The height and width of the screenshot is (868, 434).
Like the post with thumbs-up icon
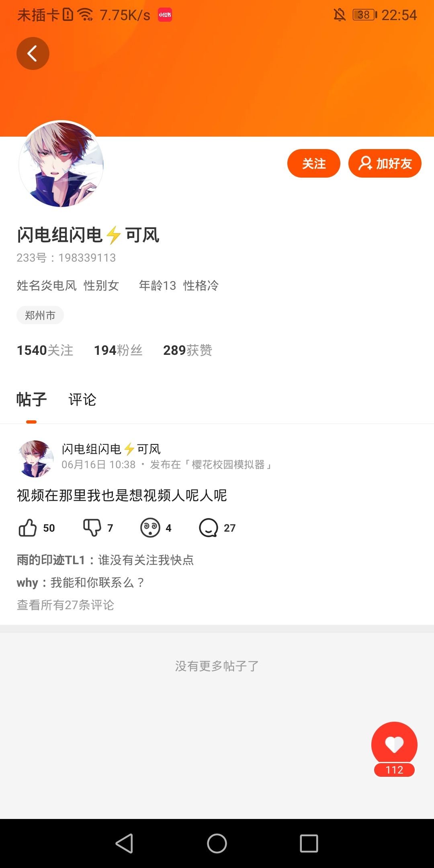pos(28,528)
